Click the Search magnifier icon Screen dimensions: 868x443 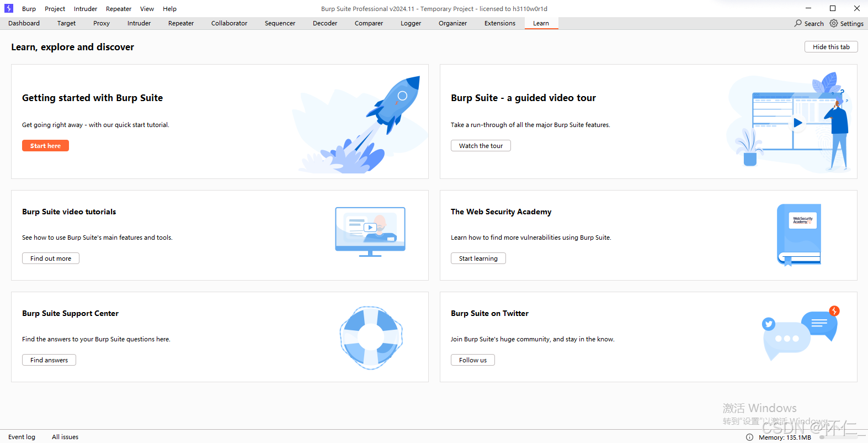point(798,23)
